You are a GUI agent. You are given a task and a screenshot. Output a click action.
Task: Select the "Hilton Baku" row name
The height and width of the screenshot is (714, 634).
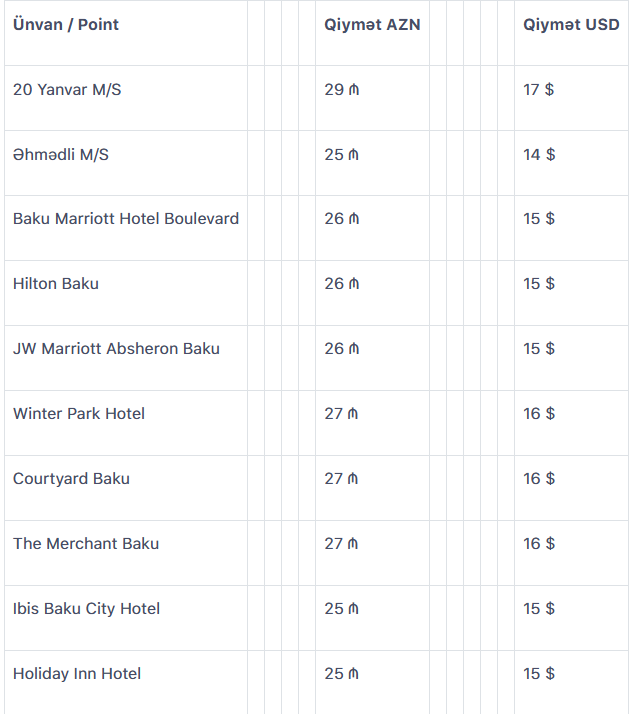56,284
